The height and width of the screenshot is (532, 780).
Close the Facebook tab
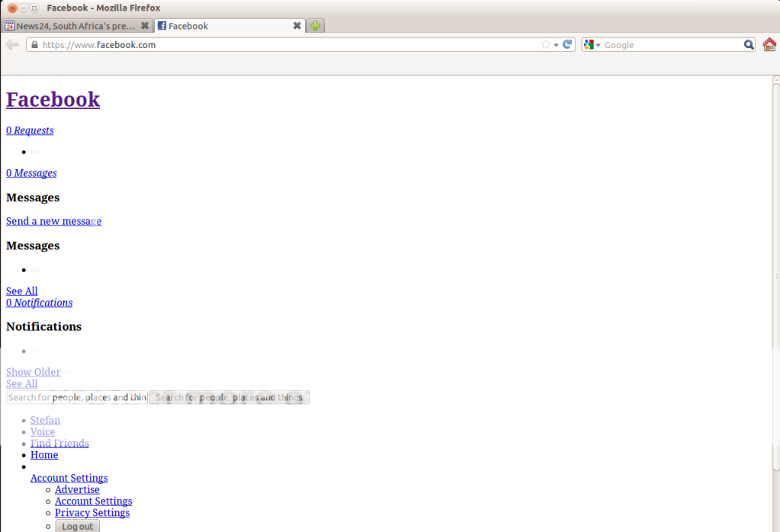pos(297,26)
